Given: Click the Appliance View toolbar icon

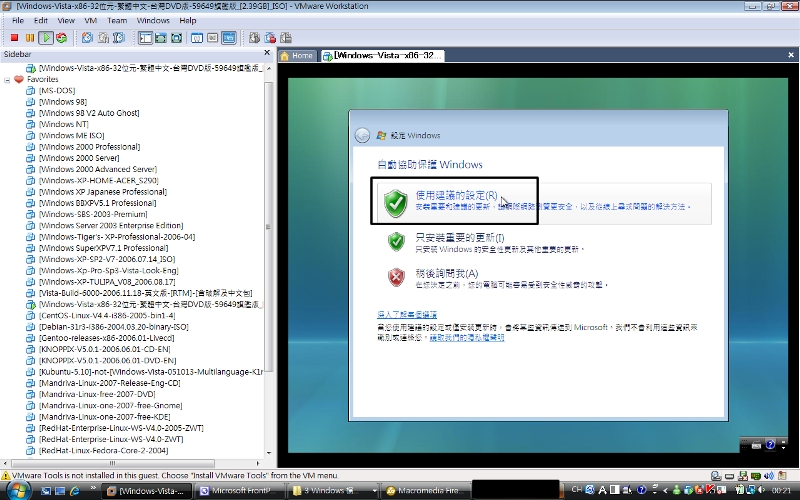Looking at the screenshot, I should tap(213, 38).
